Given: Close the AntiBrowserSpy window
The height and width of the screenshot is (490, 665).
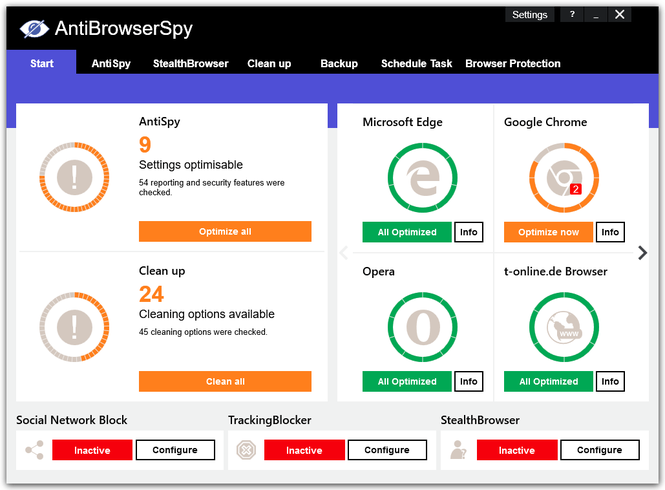Looking at the screenshot, I should (x=620, y=15).
